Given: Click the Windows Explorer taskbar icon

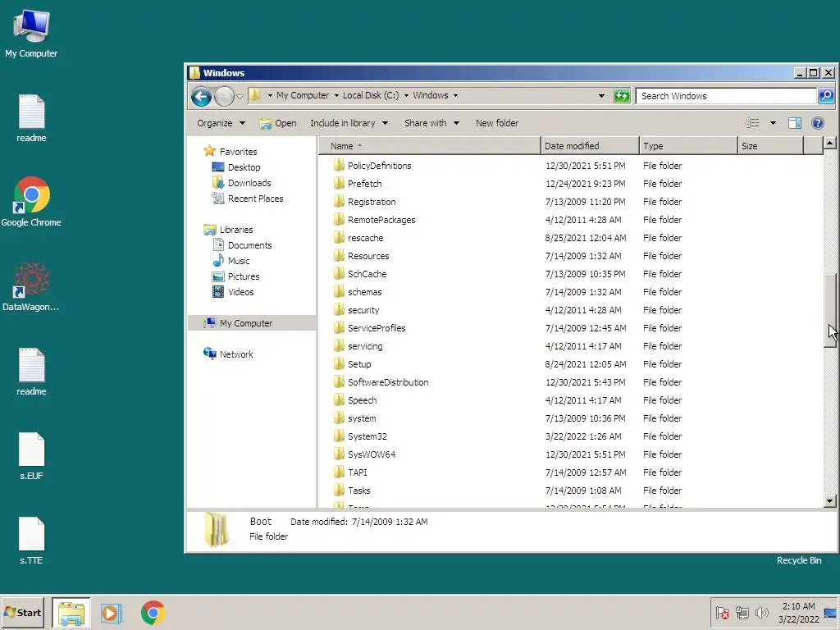Looking at the screenshot, I should coord(71,613).
